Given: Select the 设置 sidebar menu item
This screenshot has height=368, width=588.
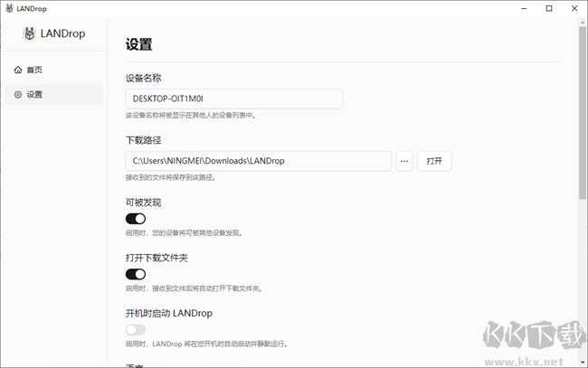Looking at the screenshot, I should 54,94.
